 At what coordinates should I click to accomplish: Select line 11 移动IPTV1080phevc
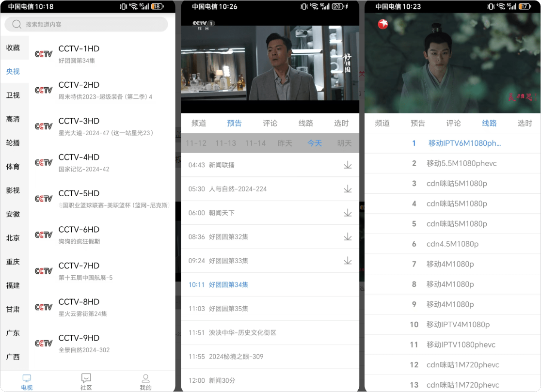pos(452,345)
